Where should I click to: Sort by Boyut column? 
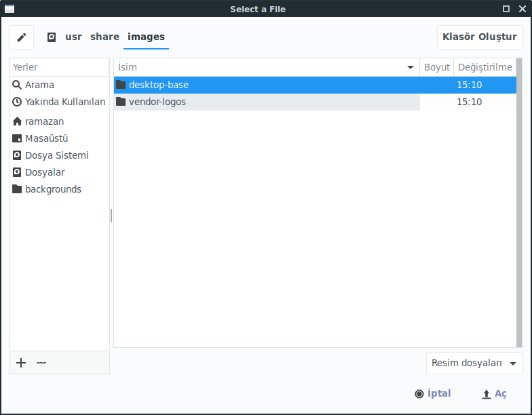pyautogui.click(x=437, y=67)
